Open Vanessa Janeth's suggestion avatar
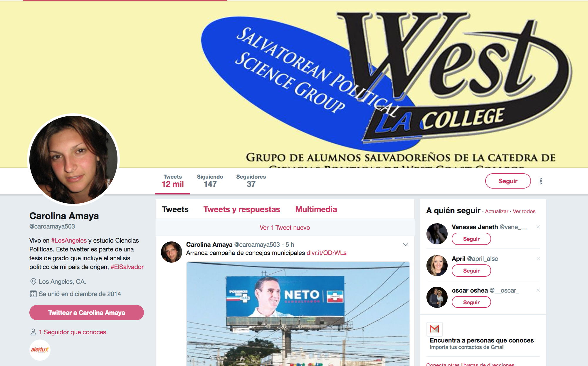This screenshot has width=588, height=366. coord(437,234)
